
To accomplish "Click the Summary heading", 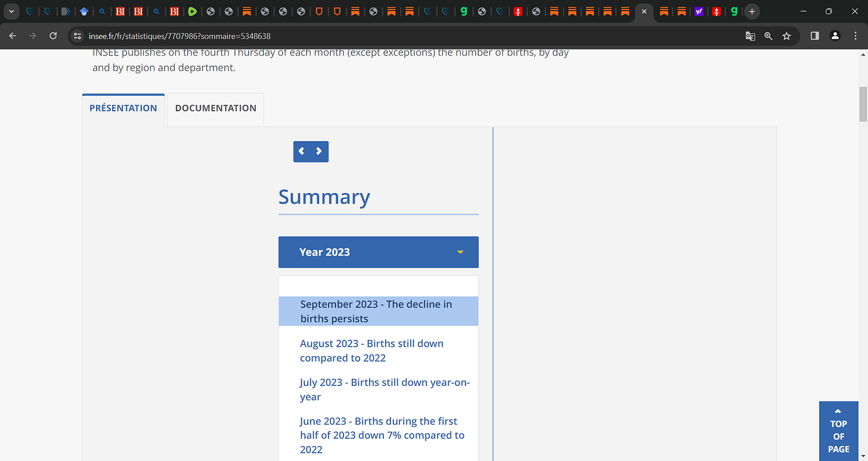I will tap(324, 197).
